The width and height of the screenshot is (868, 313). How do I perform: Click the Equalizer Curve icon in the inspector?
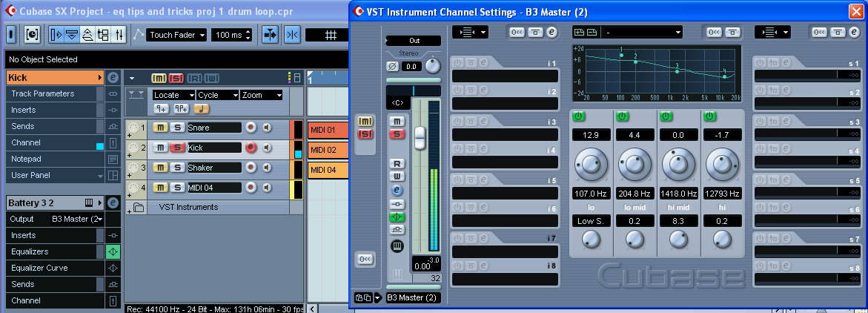tap(113, 268)
